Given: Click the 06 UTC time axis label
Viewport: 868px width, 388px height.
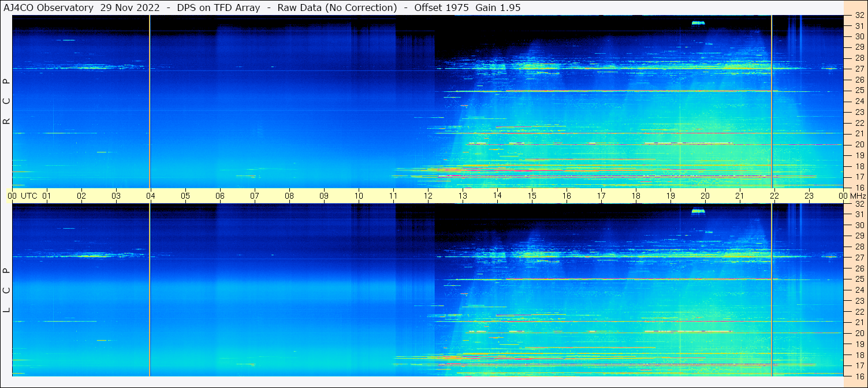Looking at the screenshot, I should [220, 196].
